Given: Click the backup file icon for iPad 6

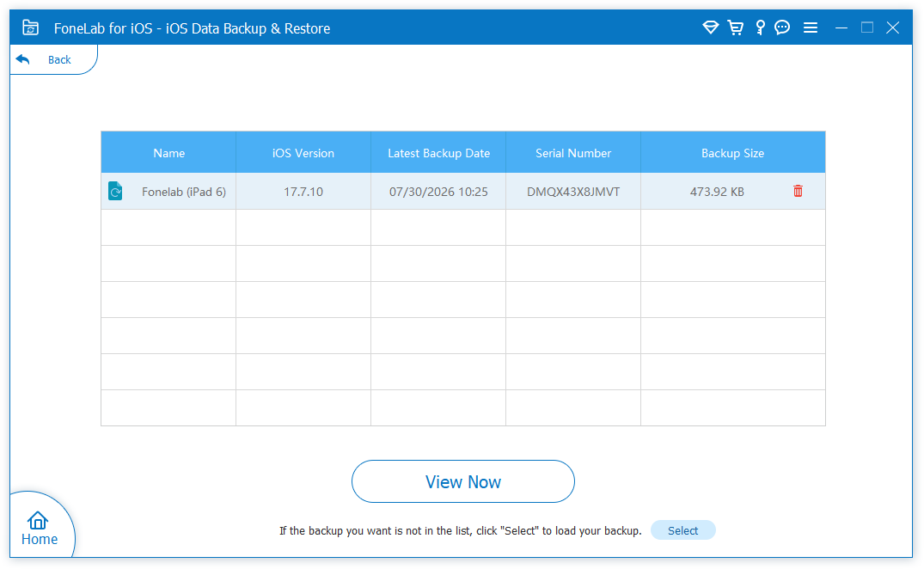Looking at the screenshot, I should pyautogui.click(x=115, y=191).
